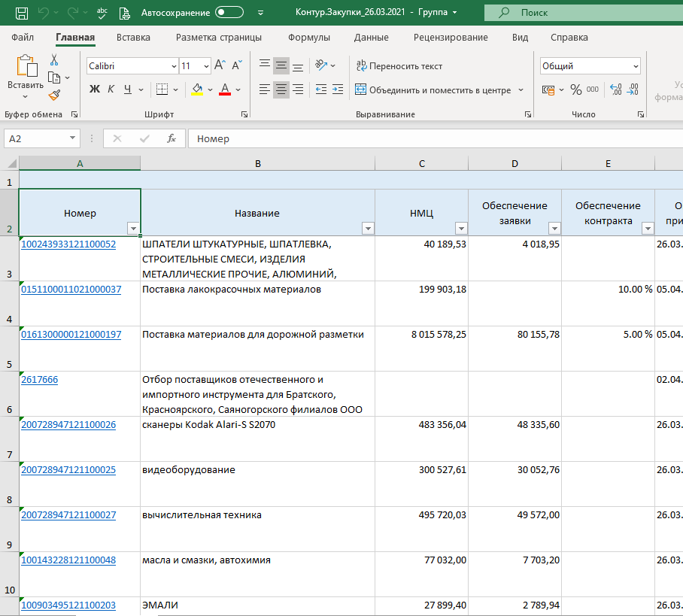Toggle italic formatting К

(111, 90)
